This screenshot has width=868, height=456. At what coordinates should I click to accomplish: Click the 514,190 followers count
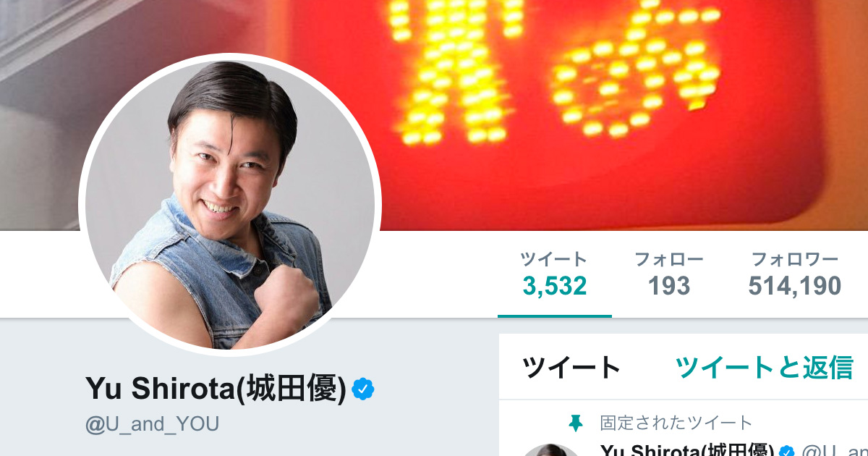[795, 287]
